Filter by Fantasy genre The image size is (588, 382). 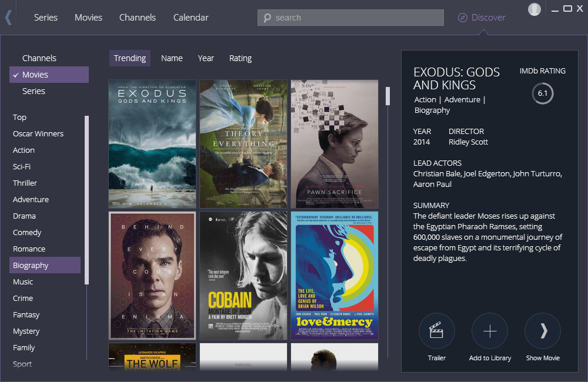pos(26,315)
